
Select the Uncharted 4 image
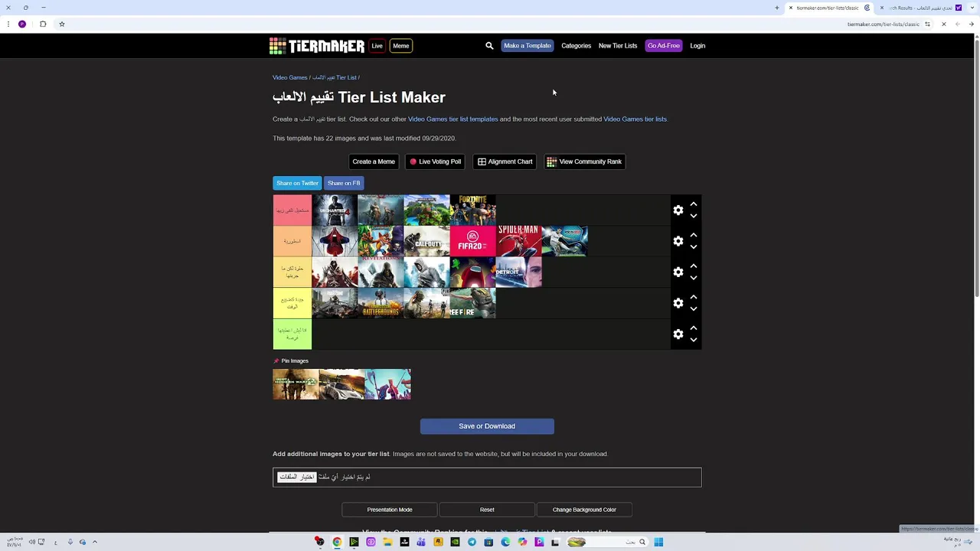tap(335, 210)
